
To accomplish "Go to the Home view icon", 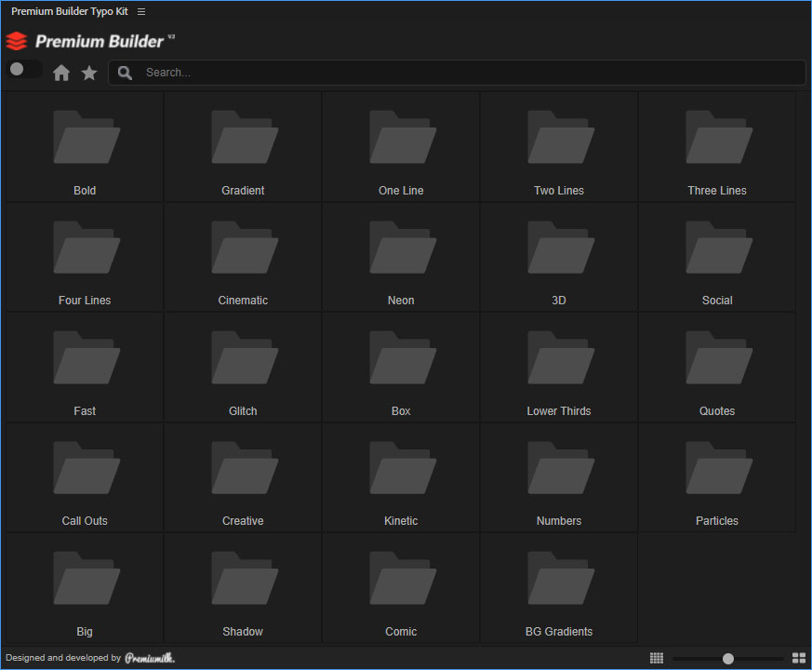I will click(61, 73).
